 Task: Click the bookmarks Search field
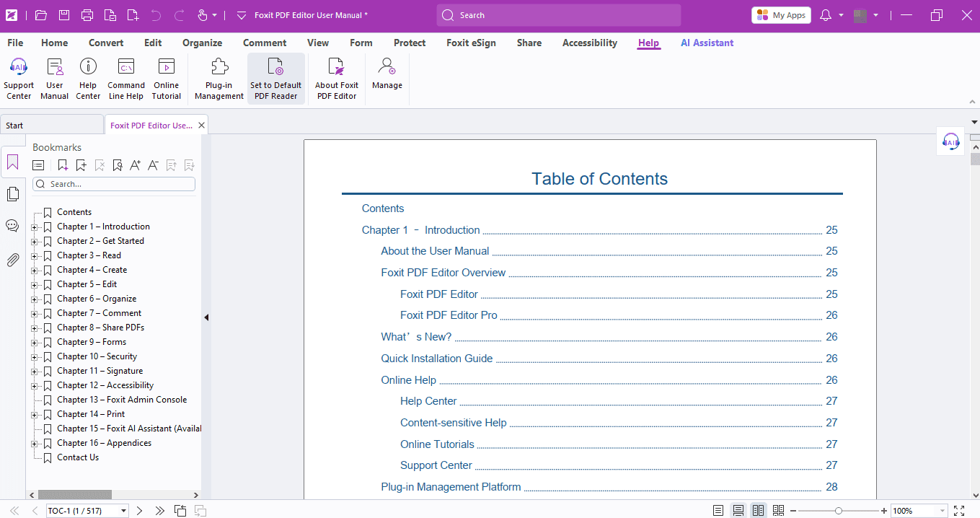[x=114, y=184]
